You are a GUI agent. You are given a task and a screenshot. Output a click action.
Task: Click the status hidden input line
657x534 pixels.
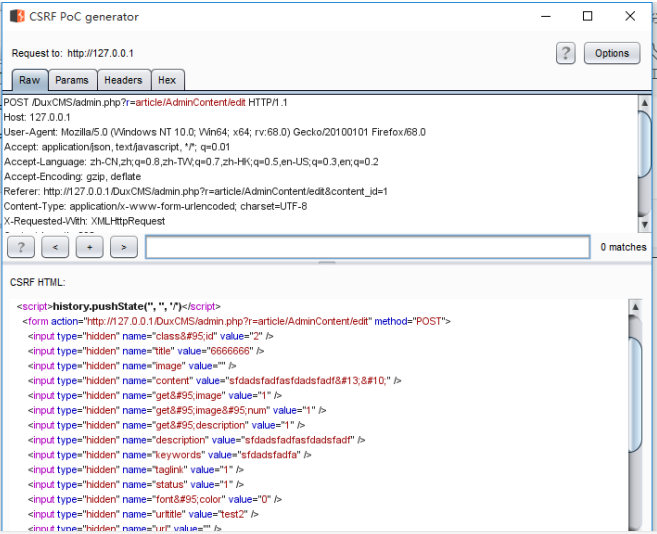coord(136,485)
